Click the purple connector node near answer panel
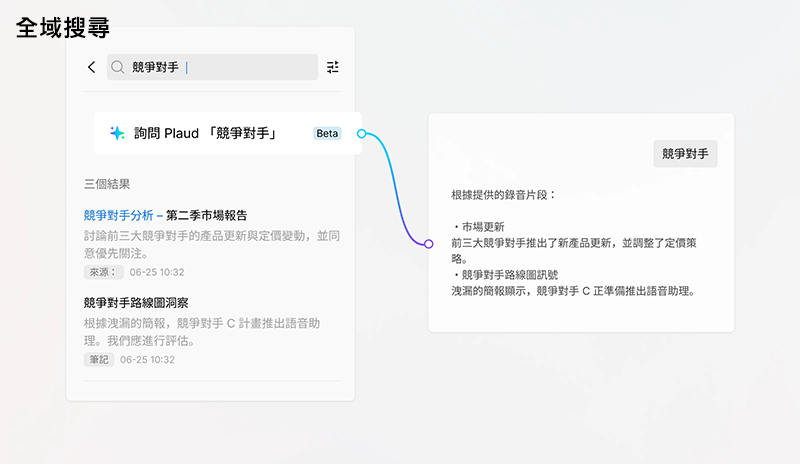Image resolution: width=800 pixels, height=464 pixels. coord(428,244)
